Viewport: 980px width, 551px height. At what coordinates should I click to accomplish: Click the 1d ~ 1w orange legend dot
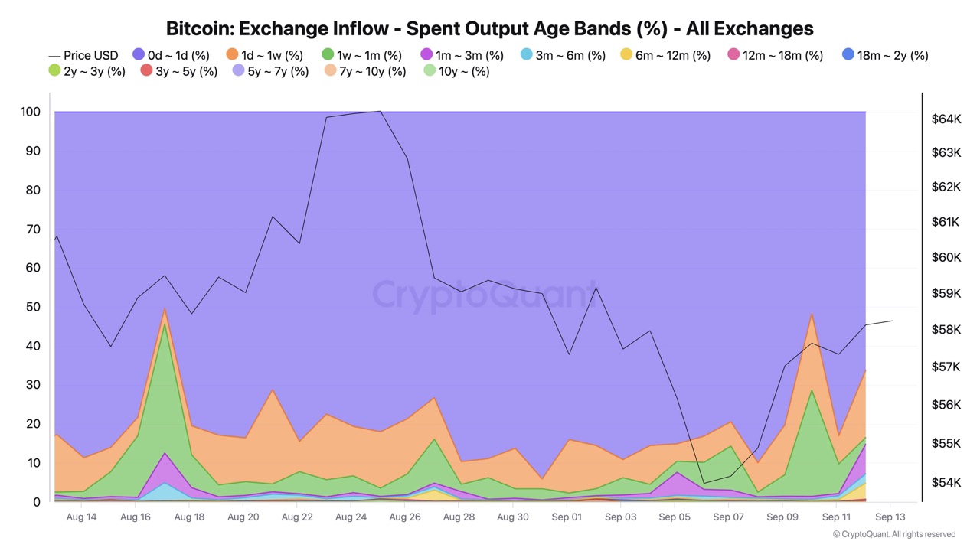click(x=232, y=54)
